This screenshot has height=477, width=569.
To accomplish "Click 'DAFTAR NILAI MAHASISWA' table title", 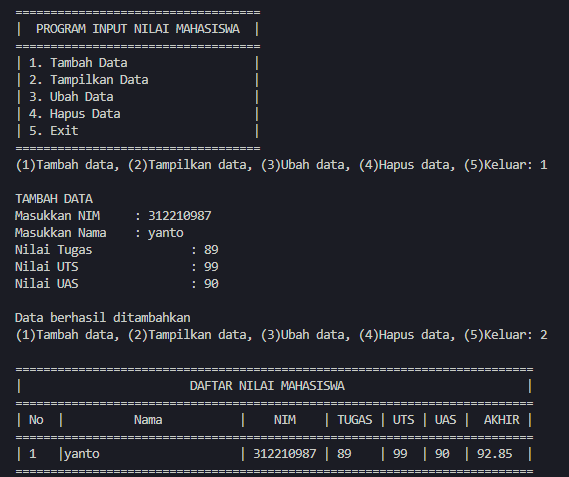I will click(x=267, y=386).
